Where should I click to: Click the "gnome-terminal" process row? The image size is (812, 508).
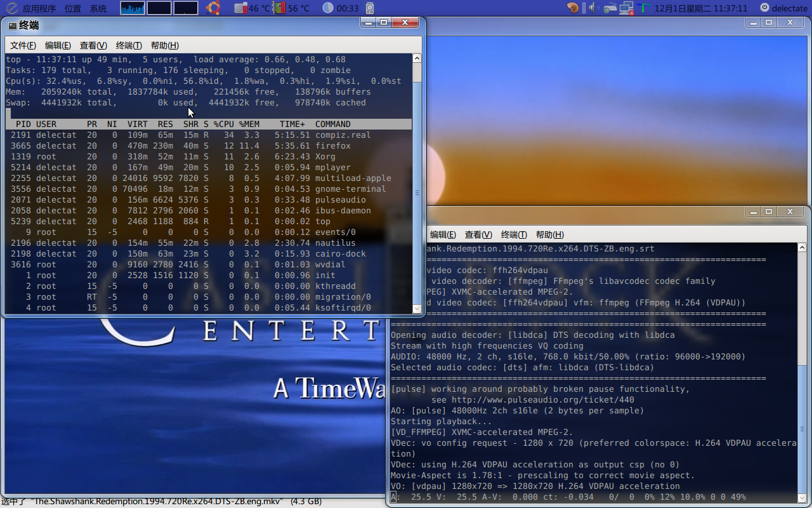click(x=209, y=189)
